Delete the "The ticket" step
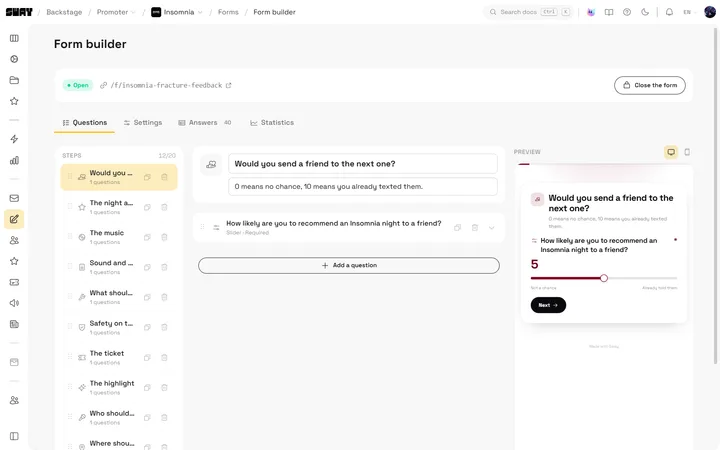The height and width of the screenshot is (450, 720). [x=164, y=358]
